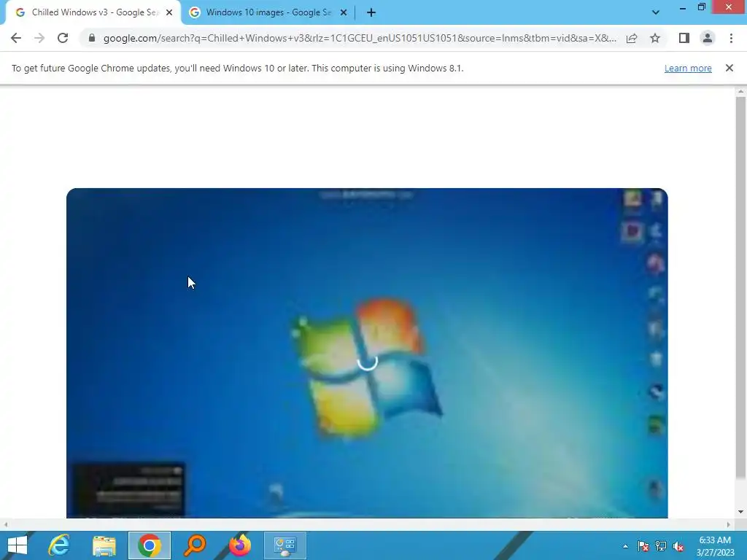View site security lock info

point(91,38)
